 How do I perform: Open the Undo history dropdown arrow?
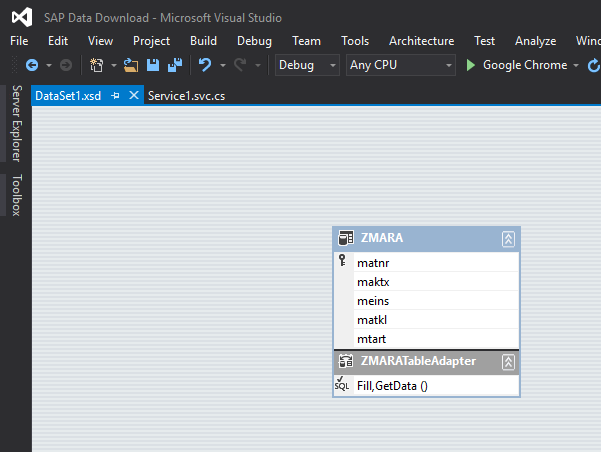click(x=223, y=66)
